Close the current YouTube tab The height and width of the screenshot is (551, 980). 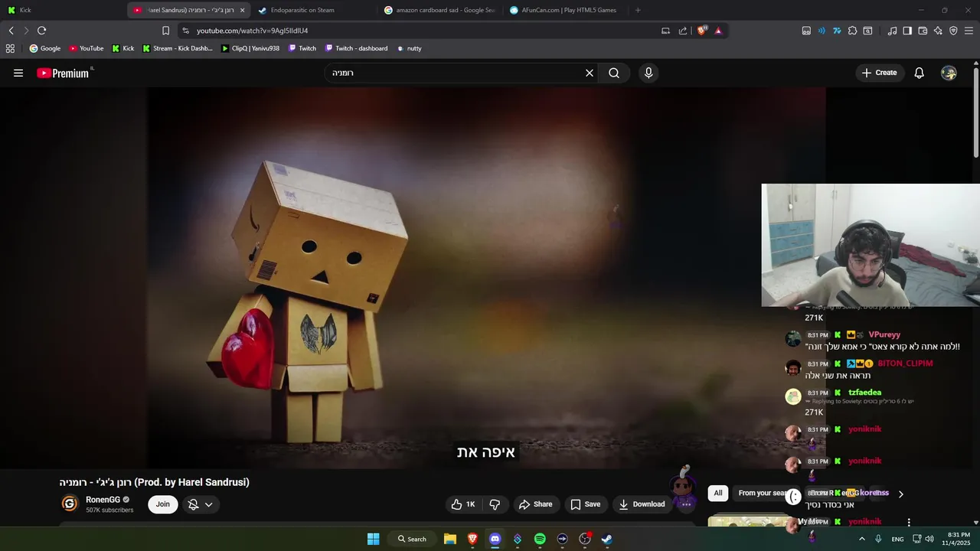(x=242, y=10)
